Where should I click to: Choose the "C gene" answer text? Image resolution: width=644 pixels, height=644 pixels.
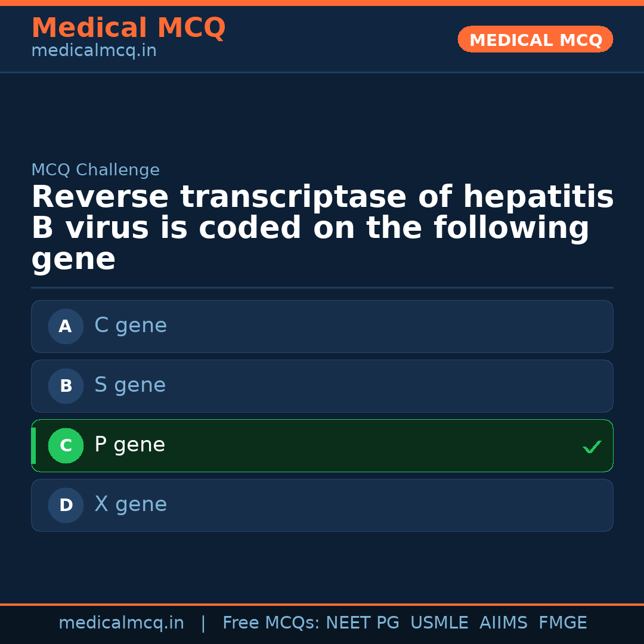(x=131, y=326)
